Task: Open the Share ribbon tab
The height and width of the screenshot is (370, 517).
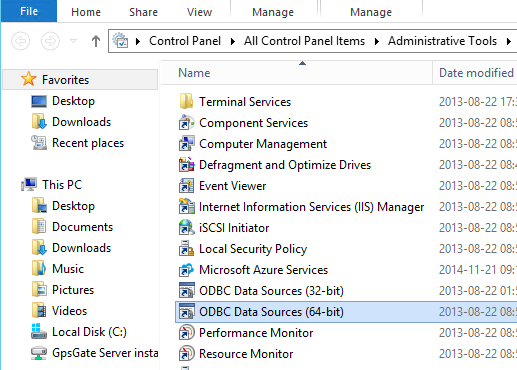Action: tap(143, 12)
